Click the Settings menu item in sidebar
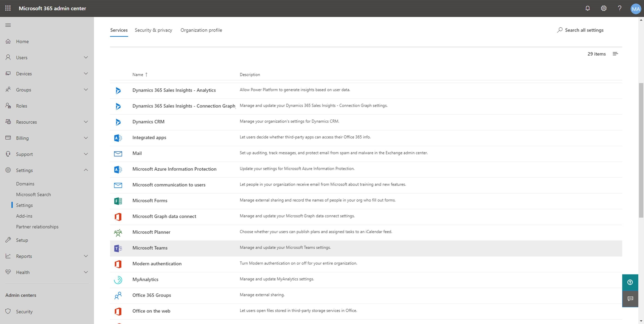 [24, 205]
